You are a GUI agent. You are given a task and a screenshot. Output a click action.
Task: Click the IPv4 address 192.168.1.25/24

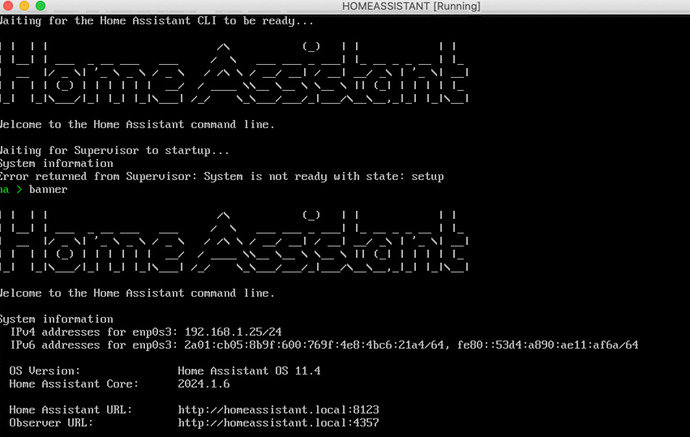[233, 332]
